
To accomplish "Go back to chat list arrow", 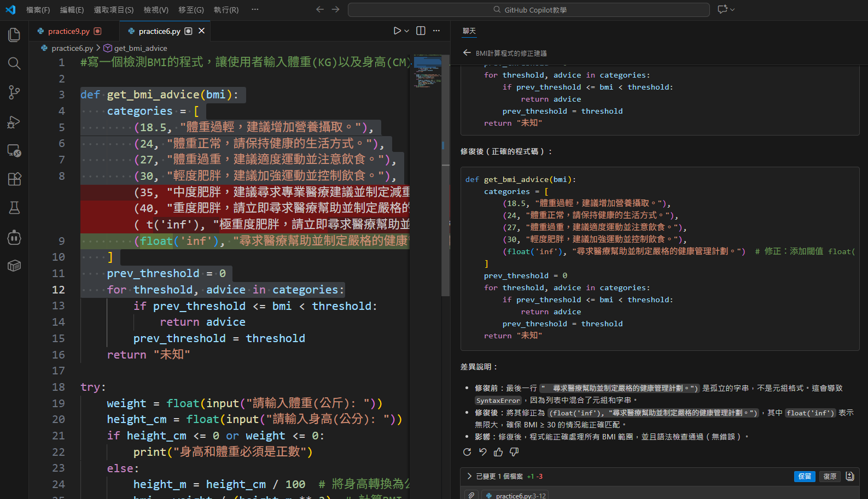I will [x=467, y=53].
